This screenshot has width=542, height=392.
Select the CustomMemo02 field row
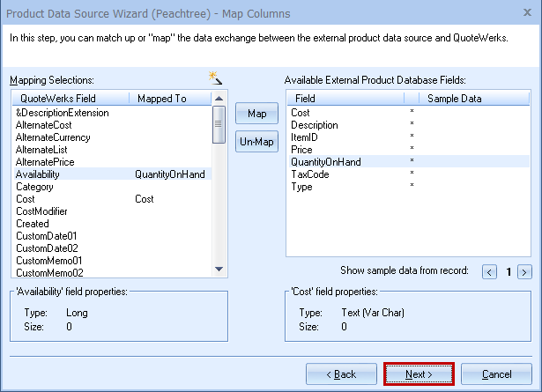tap(112, 273)
